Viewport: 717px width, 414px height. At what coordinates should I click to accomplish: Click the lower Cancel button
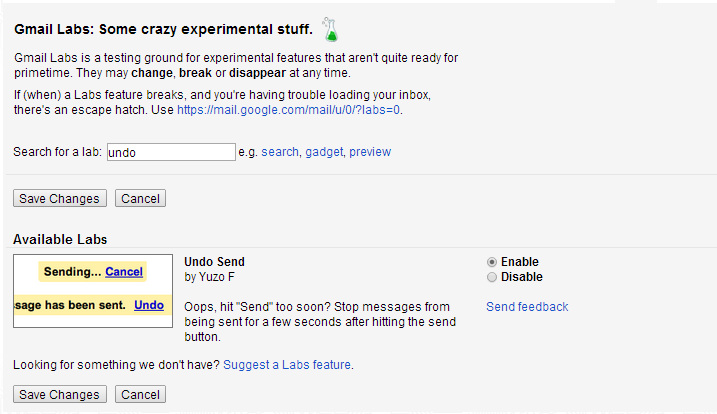coord(140,394)
